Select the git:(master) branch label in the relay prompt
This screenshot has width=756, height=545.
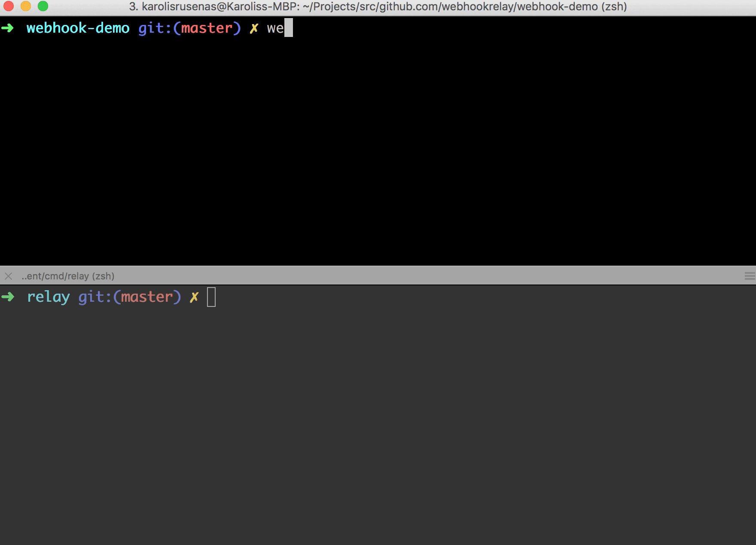(130, 297)
